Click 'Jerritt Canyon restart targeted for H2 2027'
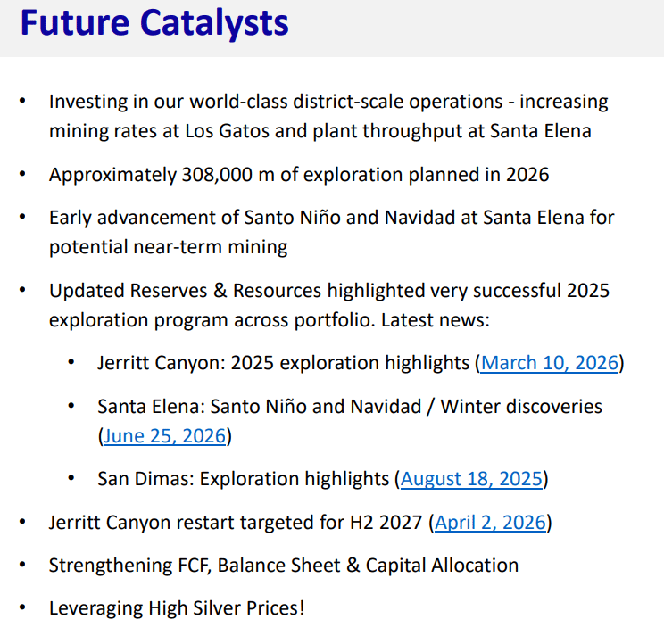 coord(236,523)
